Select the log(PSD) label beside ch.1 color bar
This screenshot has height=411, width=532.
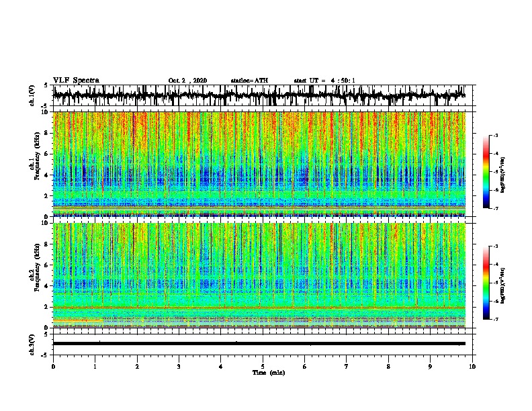coord(503,175)
